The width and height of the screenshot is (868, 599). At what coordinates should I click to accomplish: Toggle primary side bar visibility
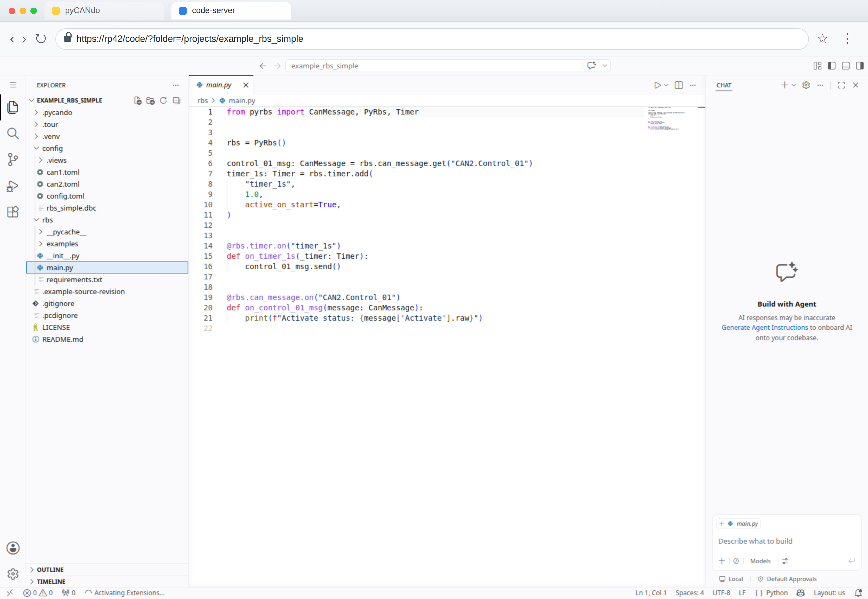(x=832, y=66)
